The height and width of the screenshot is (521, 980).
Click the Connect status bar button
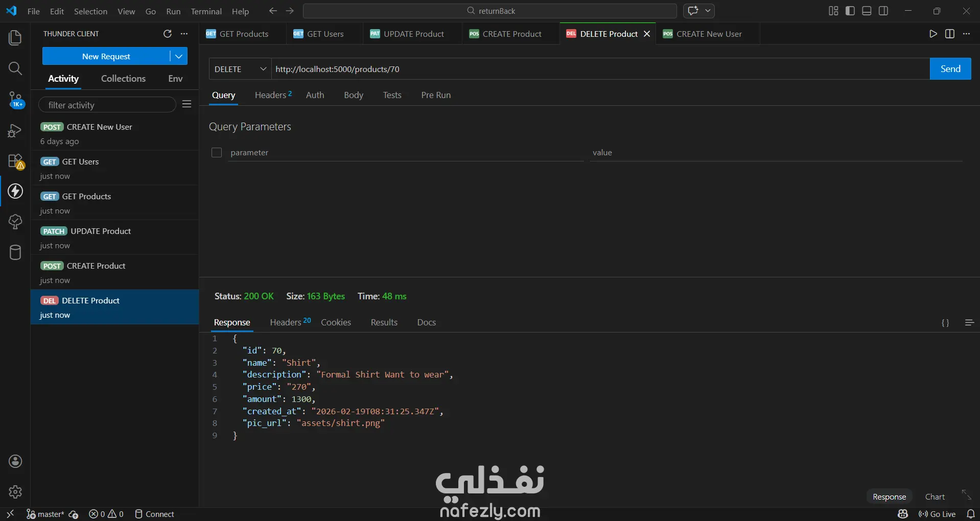[x=154, y=514]
